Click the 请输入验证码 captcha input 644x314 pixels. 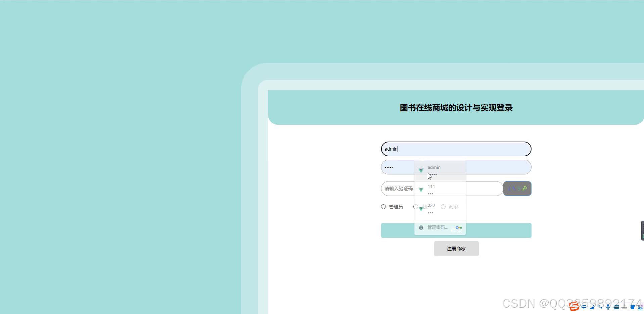click(442, 189)
